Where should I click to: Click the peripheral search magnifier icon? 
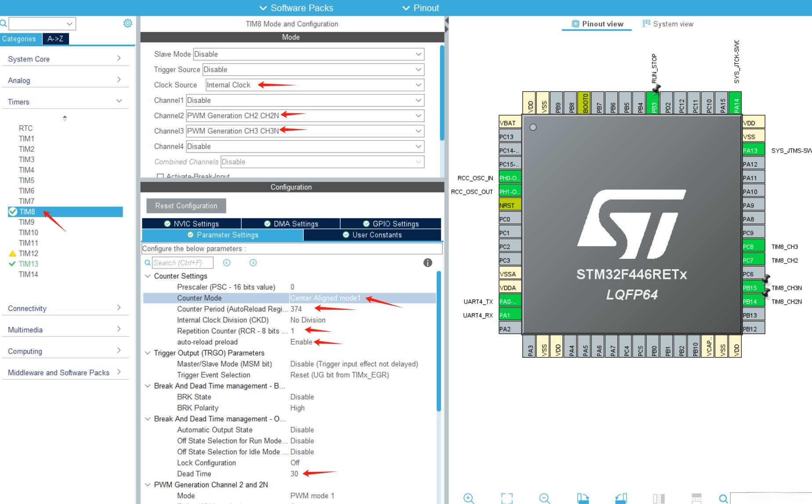pyautogui.click(x=4, y=23)
